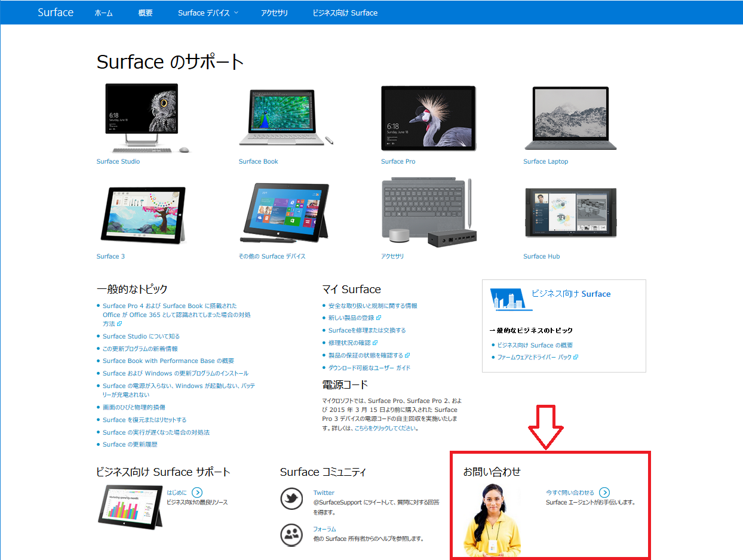Click the city buildings business icon
The width and height of the screenshot is (743, 560).
pyautogui.click(x=511, y=299)
